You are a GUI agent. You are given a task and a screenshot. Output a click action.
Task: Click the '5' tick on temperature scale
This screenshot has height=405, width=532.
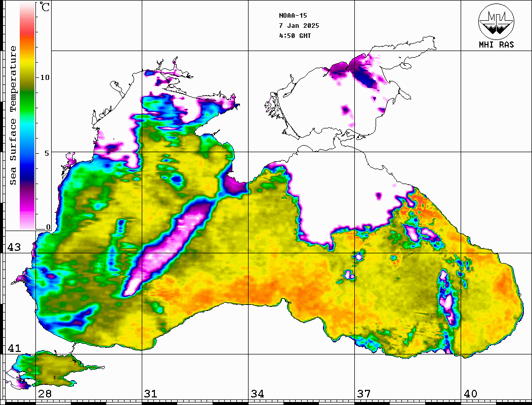coord(47,153)
